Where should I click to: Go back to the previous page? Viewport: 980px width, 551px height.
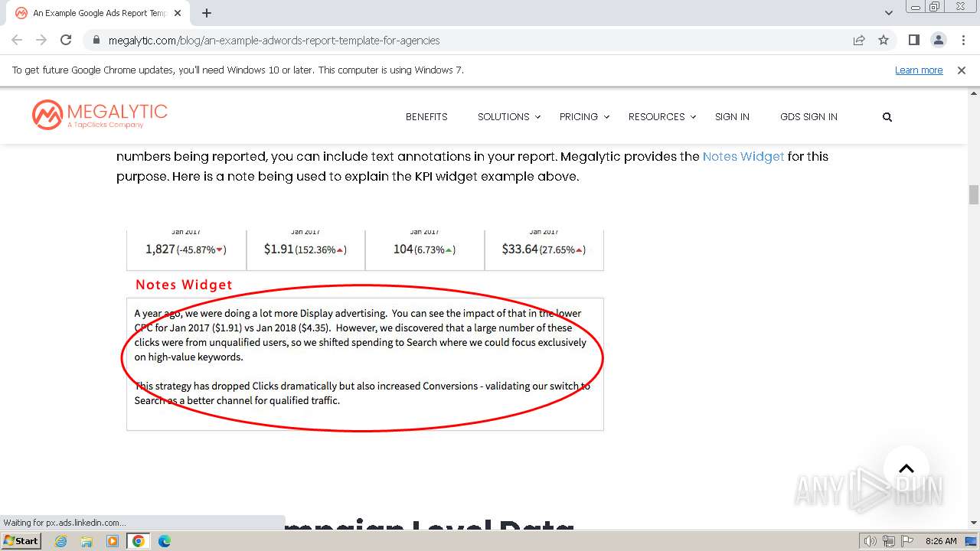point(17,40)
